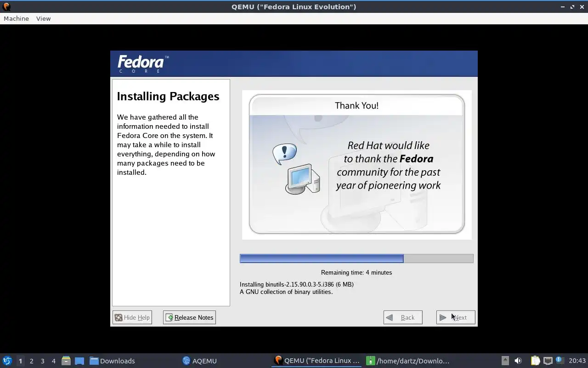Screen dimensions: 588x368
Task: Click the network tray icon
Action: pos(548,361)
